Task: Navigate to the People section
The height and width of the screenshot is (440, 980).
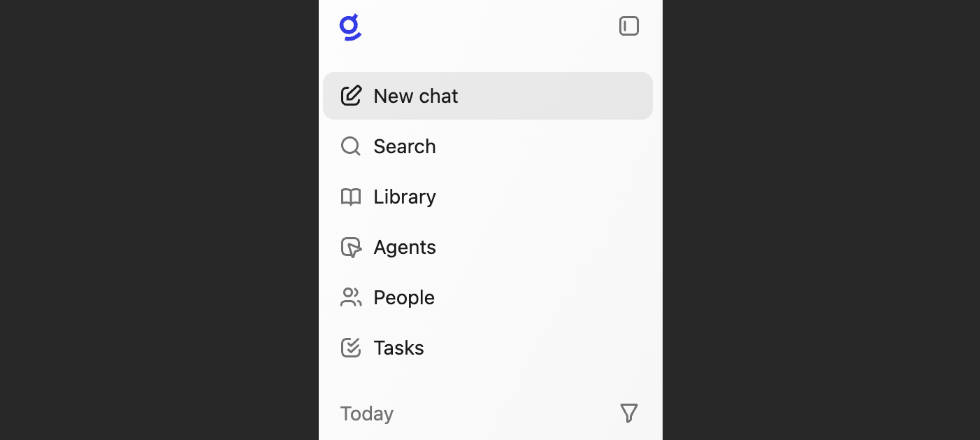Action: (488, 297)
